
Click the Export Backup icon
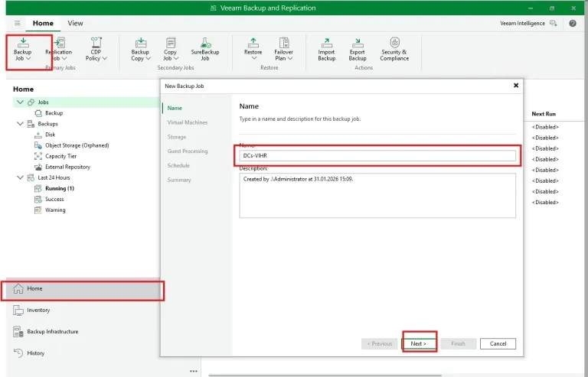pyautogui.click(x=358, y=49)
